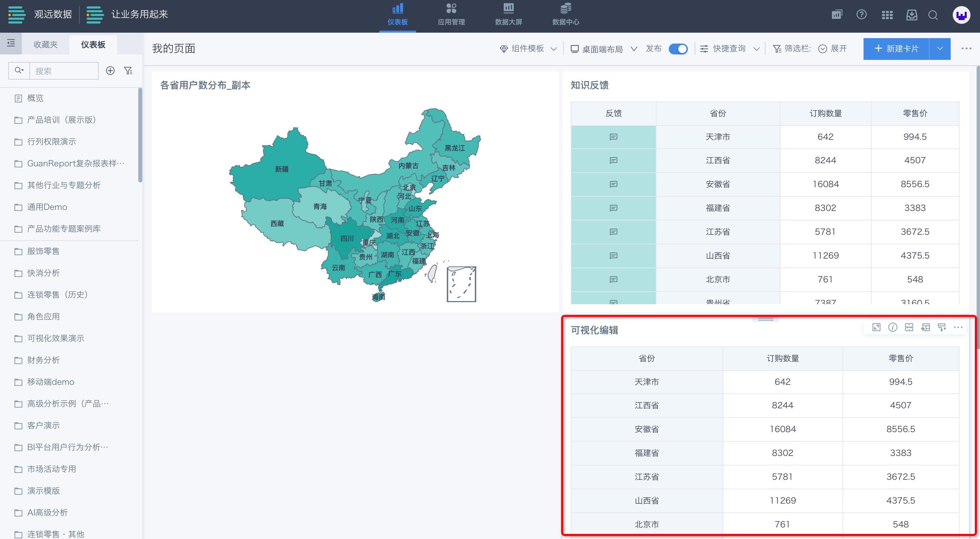
Task: Open feedback comment for 江西省 row
Action: pyautogui.click(x=613, y=160)
